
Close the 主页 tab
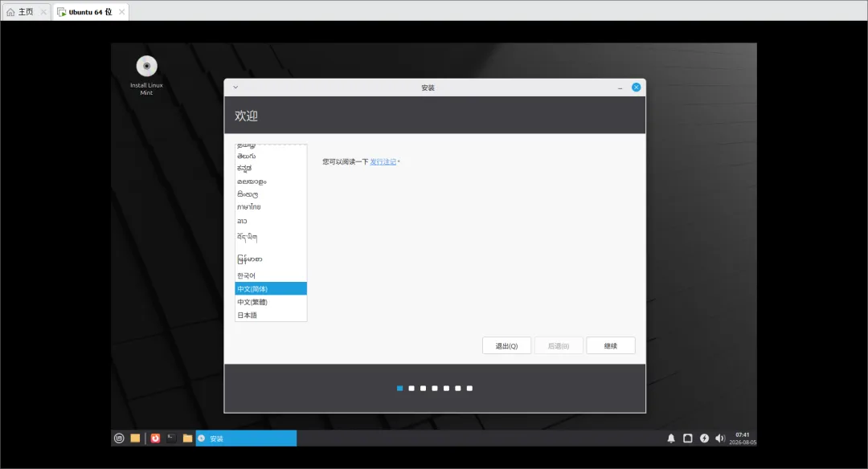pyautogui.click(x=43, y=11)
